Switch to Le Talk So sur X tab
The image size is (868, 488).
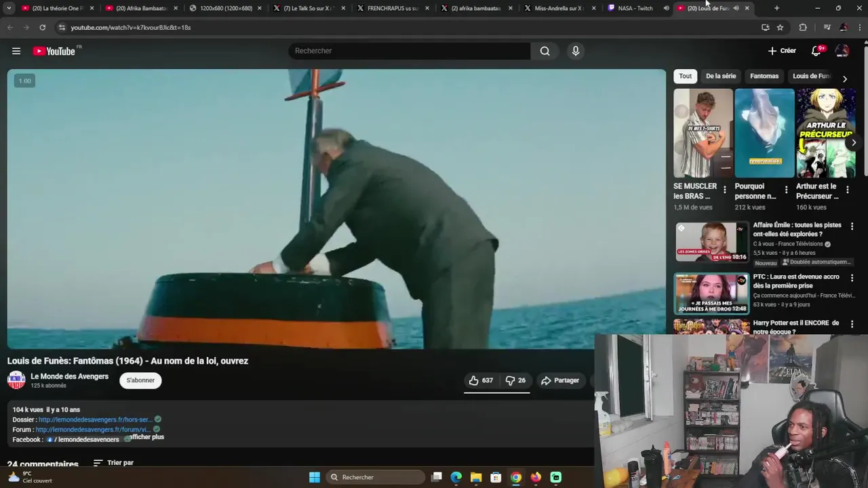pyautogui.click(x=310, y=8)
